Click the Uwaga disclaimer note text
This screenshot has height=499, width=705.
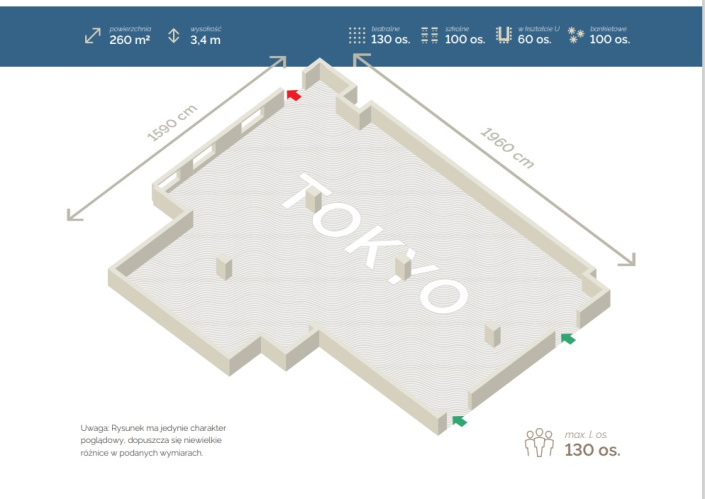153,440
